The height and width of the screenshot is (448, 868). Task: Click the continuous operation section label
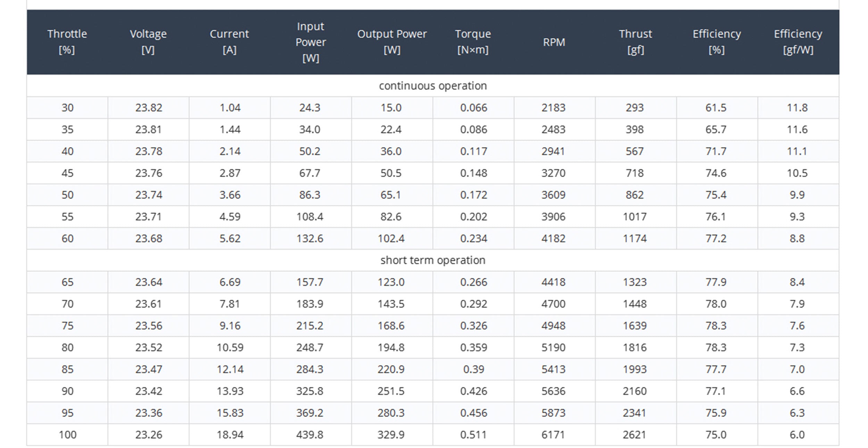pos(433,86)
